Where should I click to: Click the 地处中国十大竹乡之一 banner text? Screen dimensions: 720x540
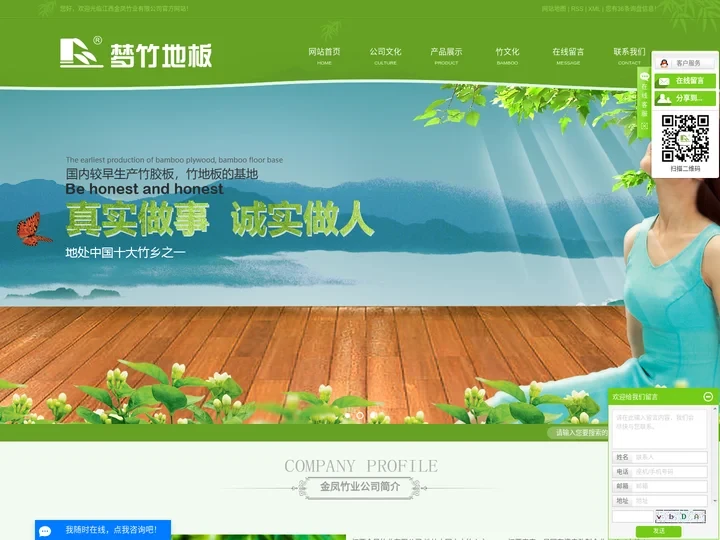coord(125,253)
